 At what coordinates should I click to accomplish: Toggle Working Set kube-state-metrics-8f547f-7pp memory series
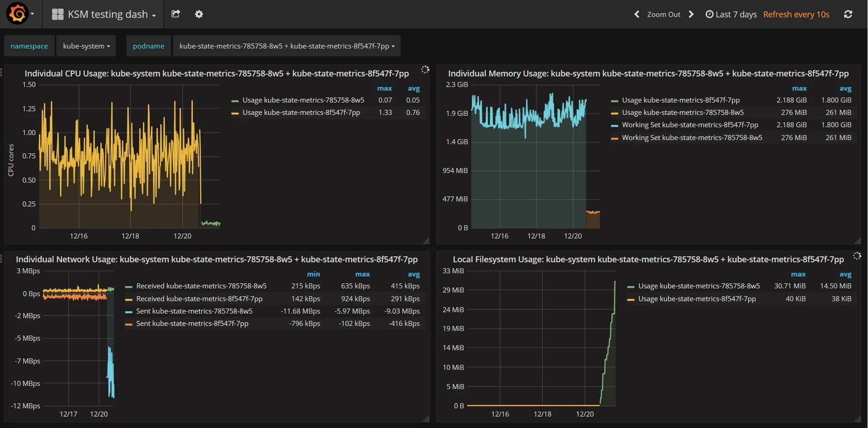[x=690, y=125]
